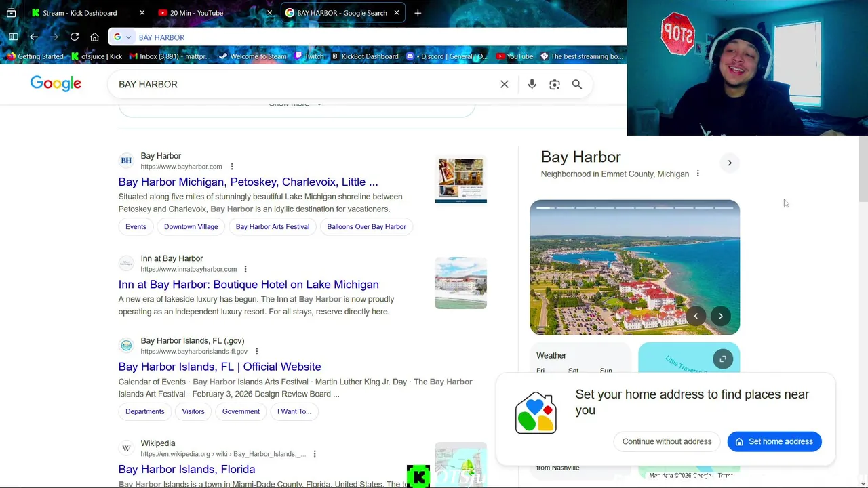The image size is (868, 488).
Task: Open more options for knowledge panel
Action: [698, 174]
